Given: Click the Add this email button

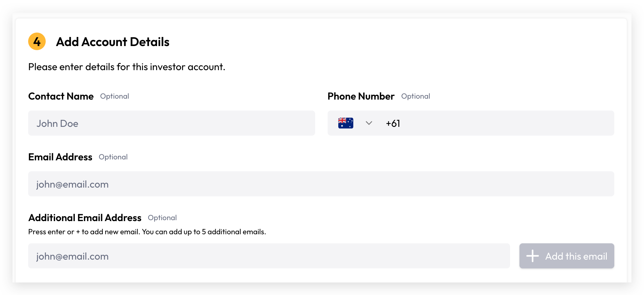Looking at the screenshot, I should pyautogui.click(x=567, y=256).
